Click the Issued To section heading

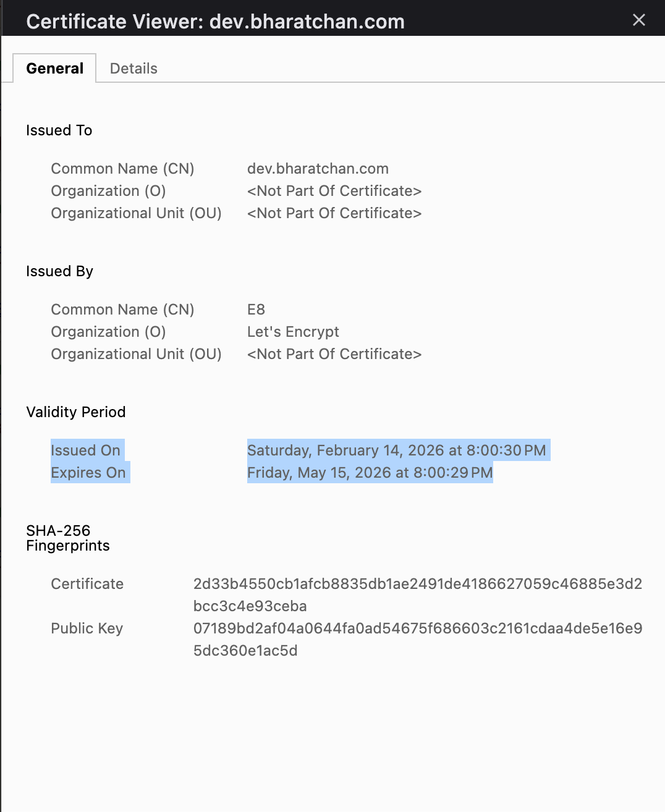point(59,130)
